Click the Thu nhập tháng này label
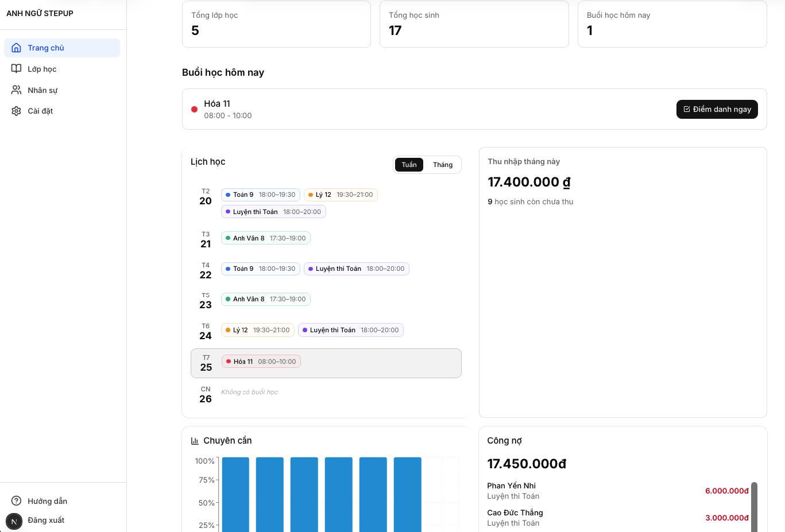The width and height of the screenshot is (785, 532). click(524, 161)
